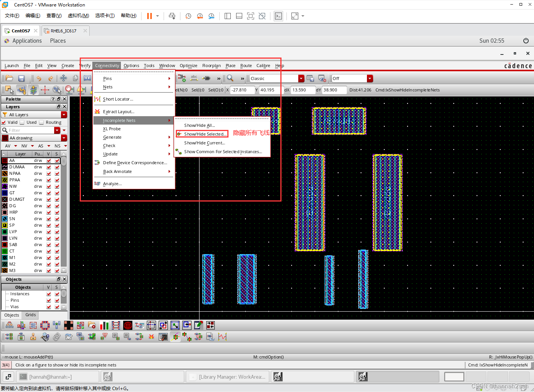Viewport: 534px width, 392px height.
Task: Toggle visibility checkbox for Instances object
Action: tap(49, 294)
